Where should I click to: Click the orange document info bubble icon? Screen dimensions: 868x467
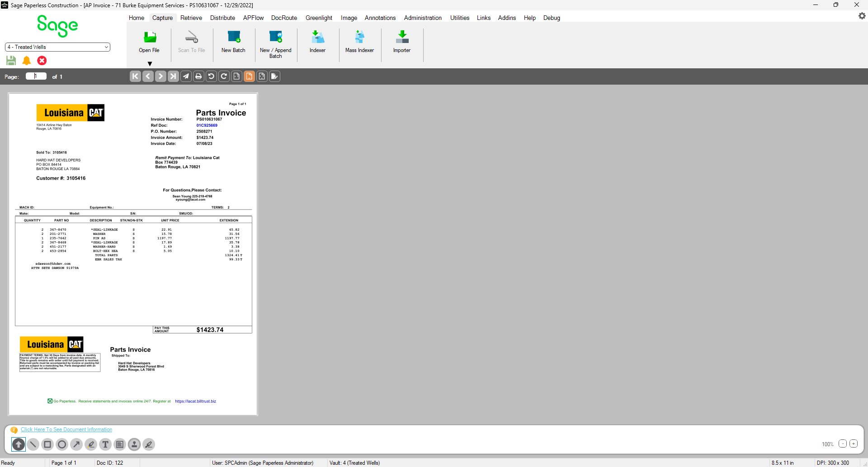(14, 430)
